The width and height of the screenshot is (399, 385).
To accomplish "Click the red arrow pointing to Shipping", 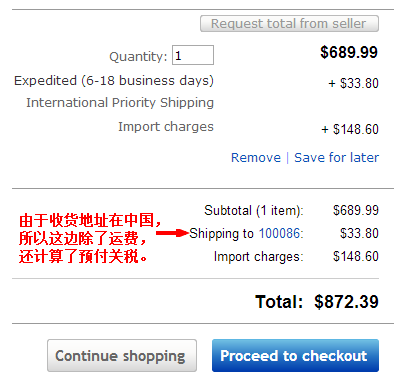I will 172,233.
